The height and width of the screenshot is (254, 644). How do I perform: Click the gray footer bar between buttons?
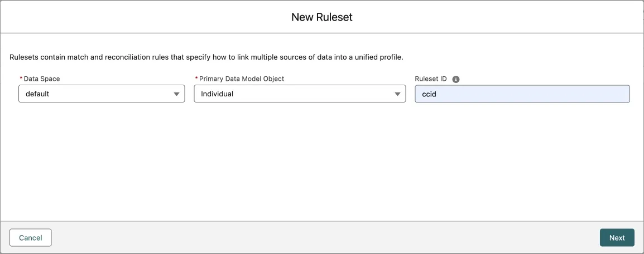click(324, 238)
